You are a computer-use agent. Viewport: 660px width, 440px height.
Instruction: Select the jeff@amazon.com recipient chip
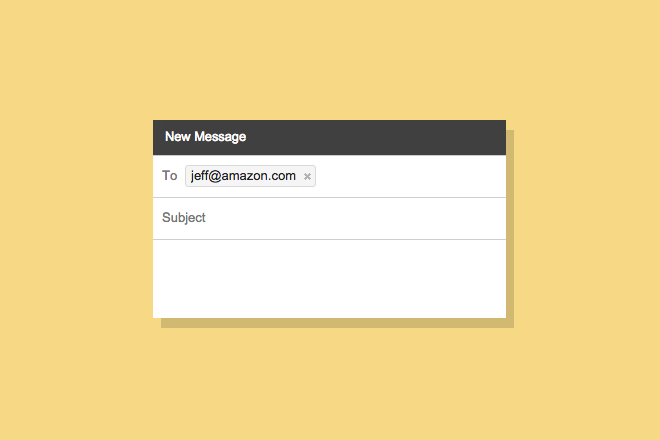click(243, 176)
